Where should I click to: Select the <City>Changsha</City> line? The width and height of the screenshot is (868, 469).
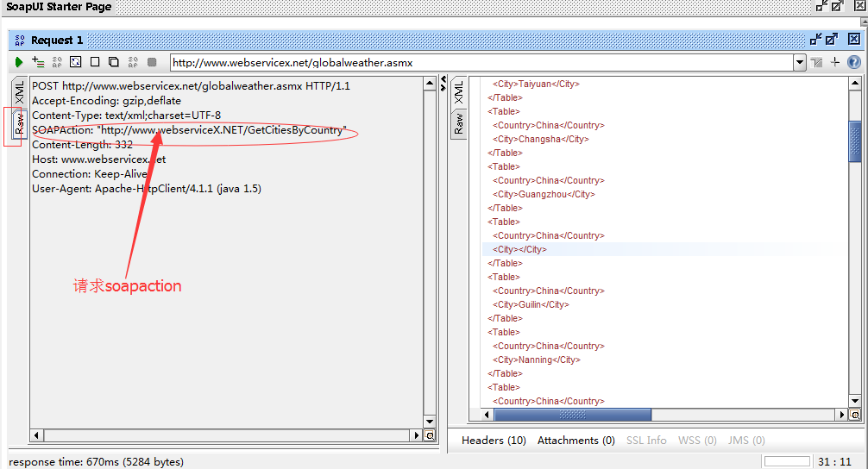pos(541,140)
